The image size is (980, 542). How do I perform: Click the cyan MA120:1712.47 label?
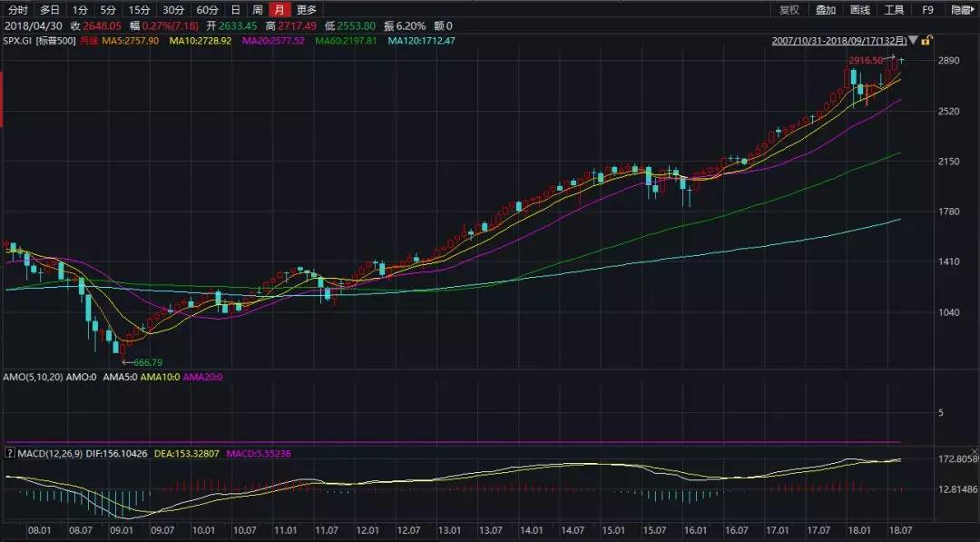point(421,41)
